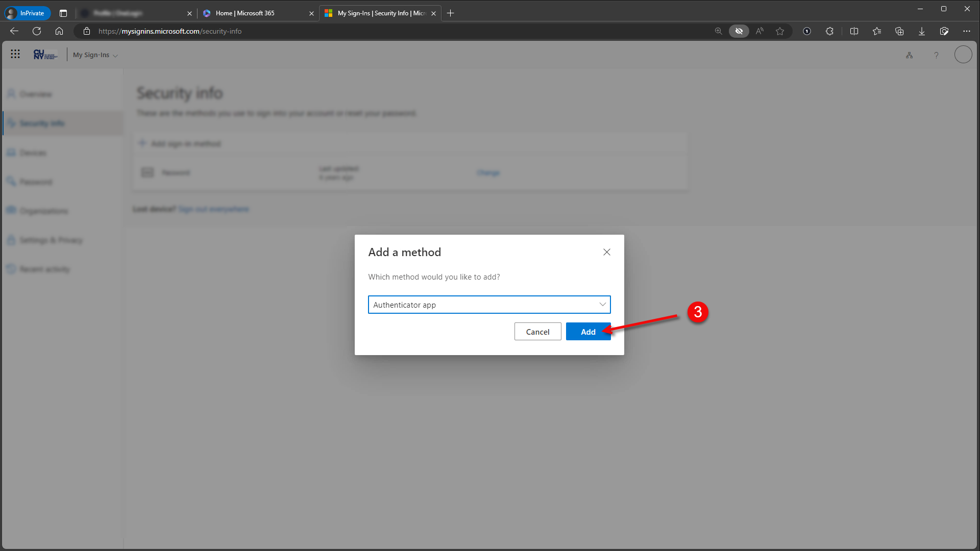Screen dimensions: 980x551
Task: Expand the My Sign-Ins header menu
Action: point(95,55)
